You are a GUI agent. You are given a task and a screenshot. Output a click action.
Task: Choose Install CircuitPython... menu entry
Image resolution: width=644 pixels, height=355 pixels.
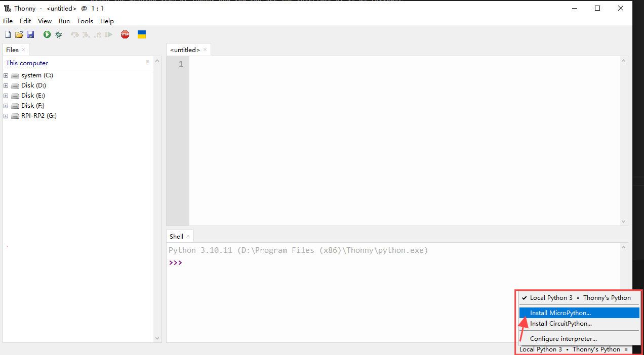click(x=579, y=324)
